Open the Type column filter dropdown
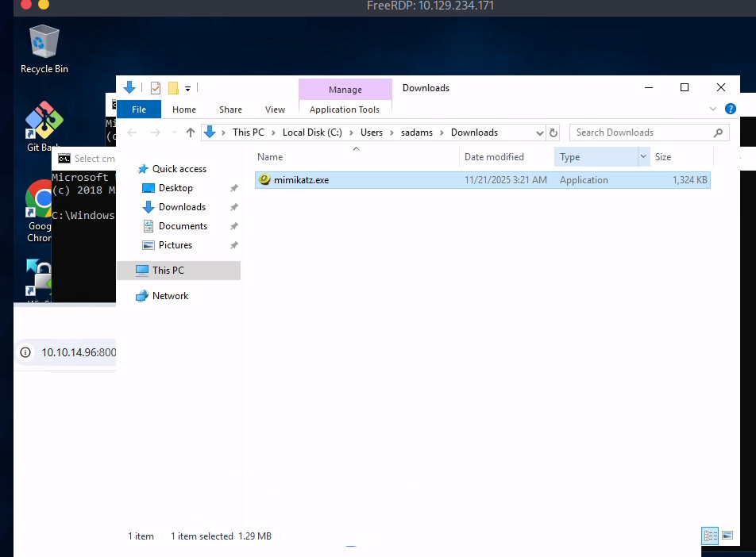Screen dimensions: 756x557 [x=643, y=156]
